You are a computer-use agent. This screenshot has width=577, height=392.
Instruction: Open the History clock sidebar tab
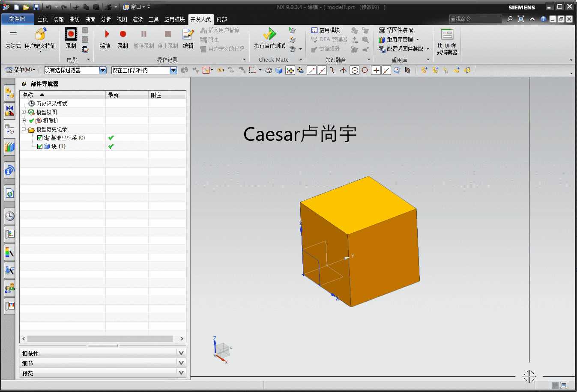9,216
